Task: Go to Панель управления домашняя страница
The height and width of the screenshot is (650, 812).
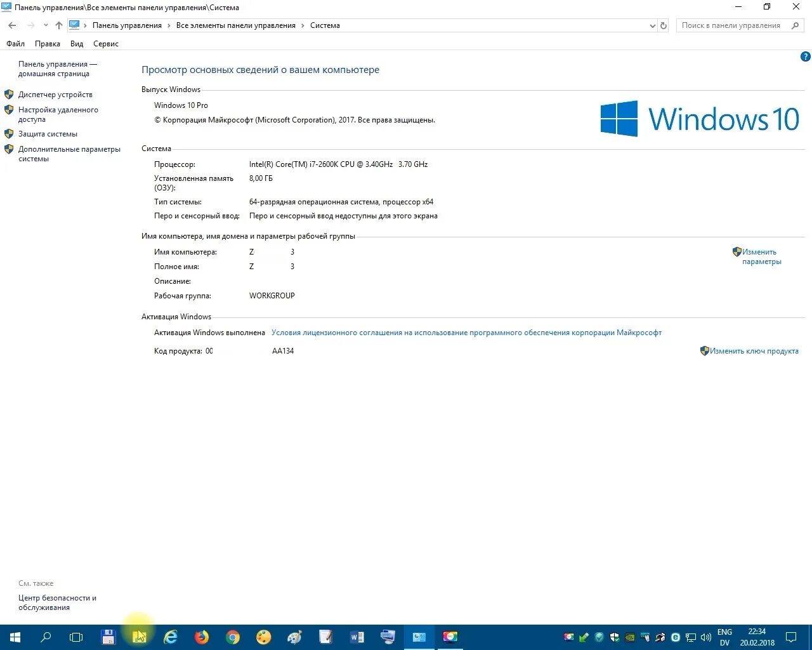Action: [58, 69]
